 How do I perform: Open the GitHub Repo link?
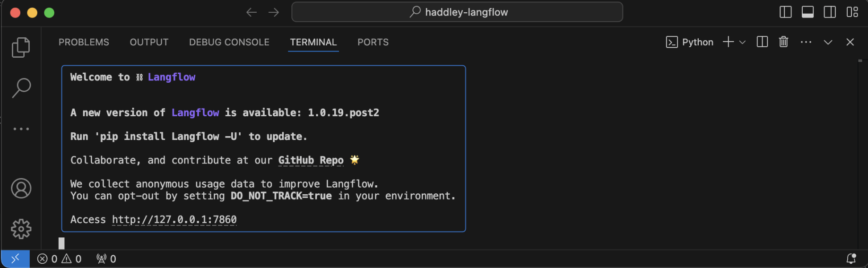(311, 160)
